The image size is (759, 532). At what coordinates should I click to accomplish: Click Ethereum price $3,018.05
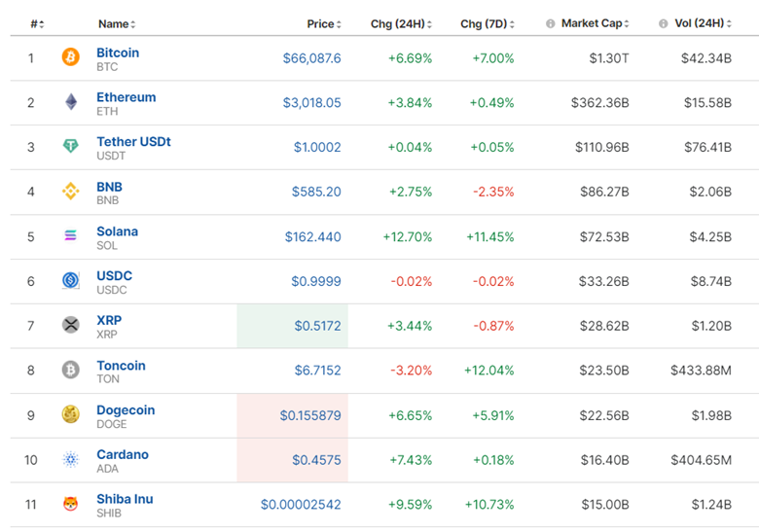point(311,102)
